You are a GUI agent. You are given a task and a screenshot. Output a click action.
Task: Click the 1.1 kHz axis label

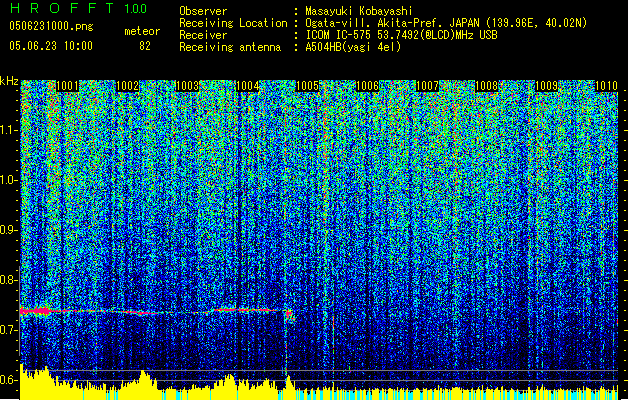(9, 131)
